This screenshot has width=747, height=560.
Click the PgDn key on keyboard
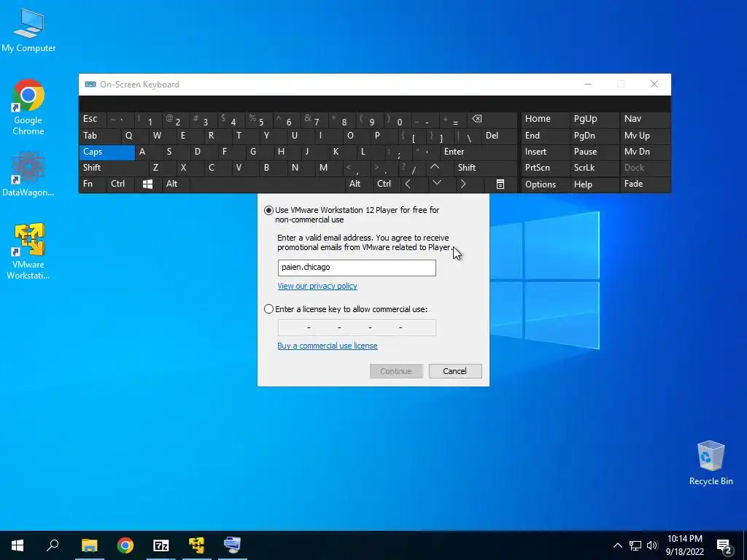tap(594, 136)
